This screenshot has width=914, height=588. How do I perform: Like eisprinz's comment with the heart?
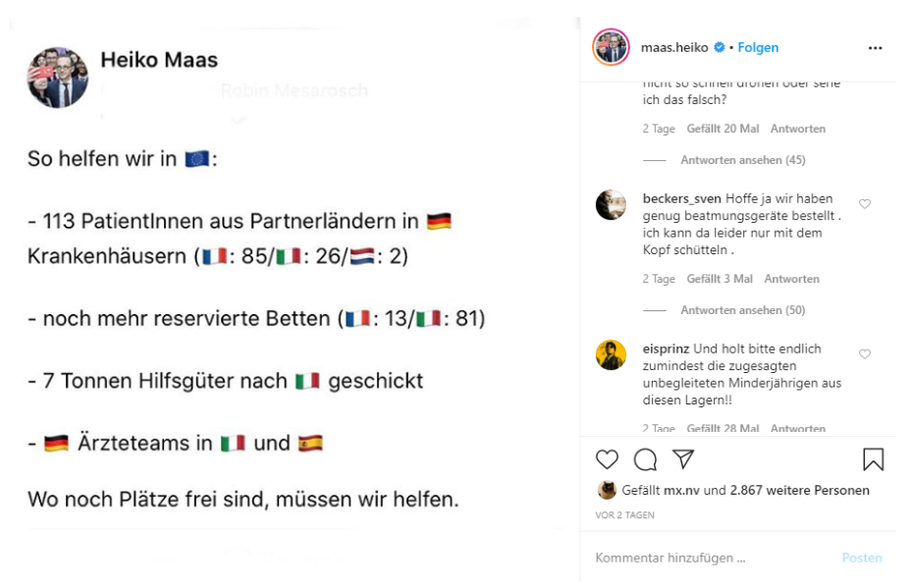(865, 353)
